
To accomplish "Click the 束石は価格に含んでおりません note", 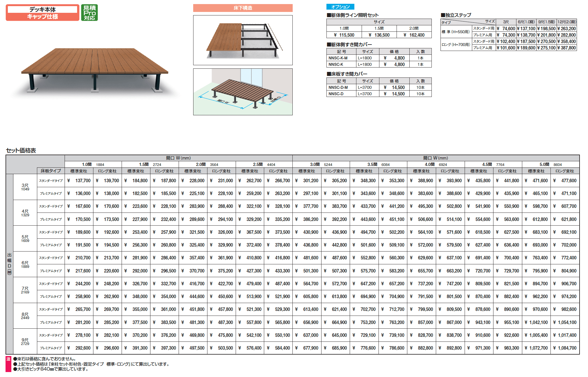I will (45, 359).
